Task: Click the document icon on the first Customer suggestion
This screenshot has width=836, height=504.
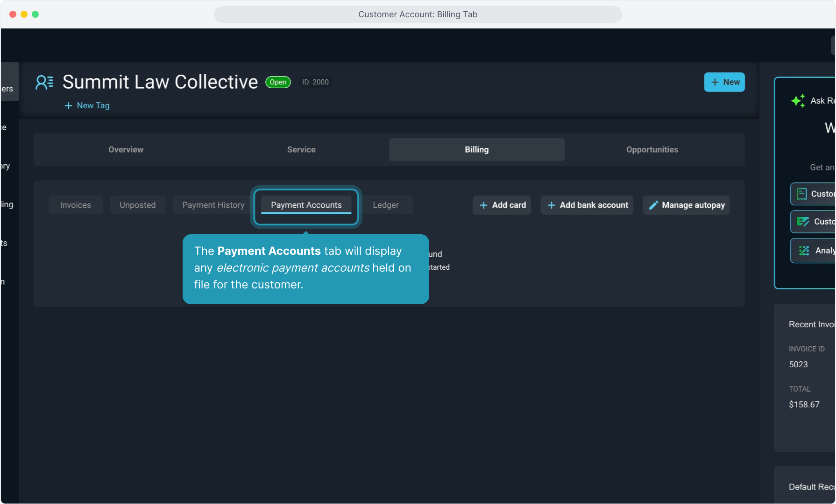Action: pos(801,194)
